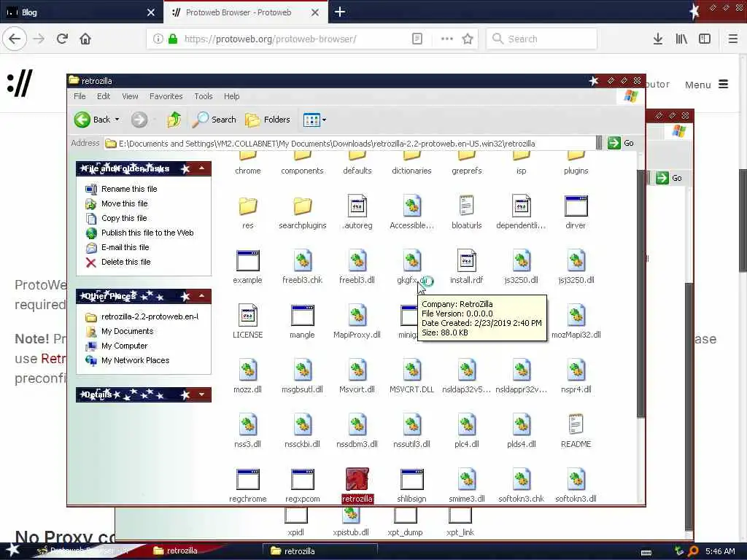
Task: Toggle the Folders pane in Explorer
Action: point(268,120)
